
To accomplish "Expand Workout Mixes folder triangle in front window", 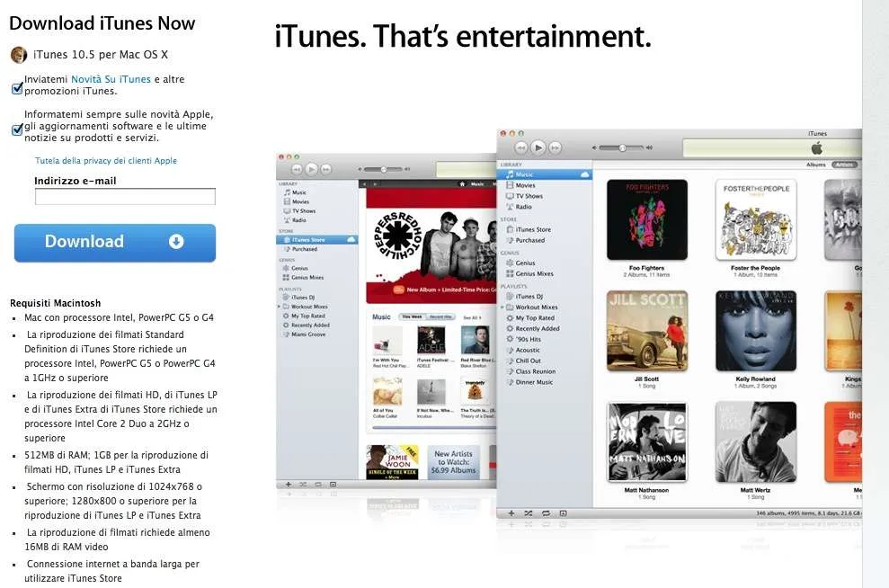I will pos(502,307).
